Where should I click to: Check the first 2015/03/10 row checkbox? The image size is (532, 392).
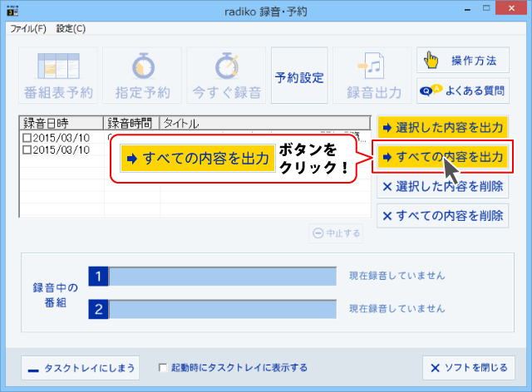27,138
